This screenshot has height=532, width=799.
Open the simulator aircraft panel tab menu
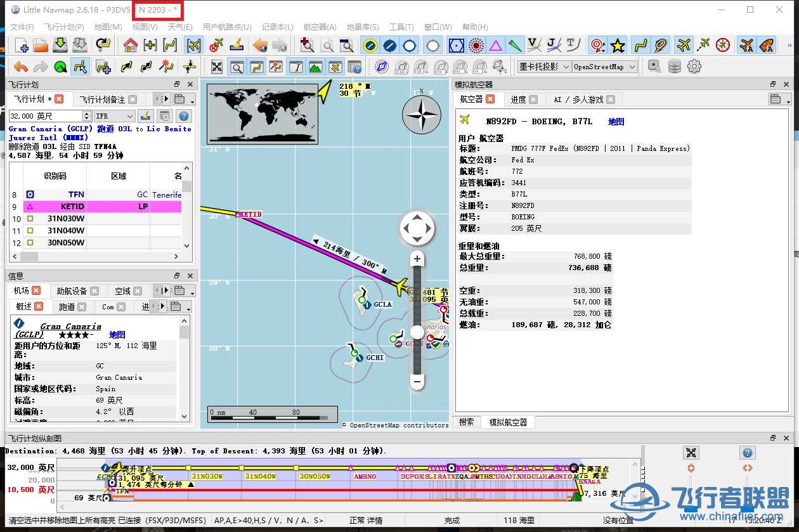click(779, 99)
